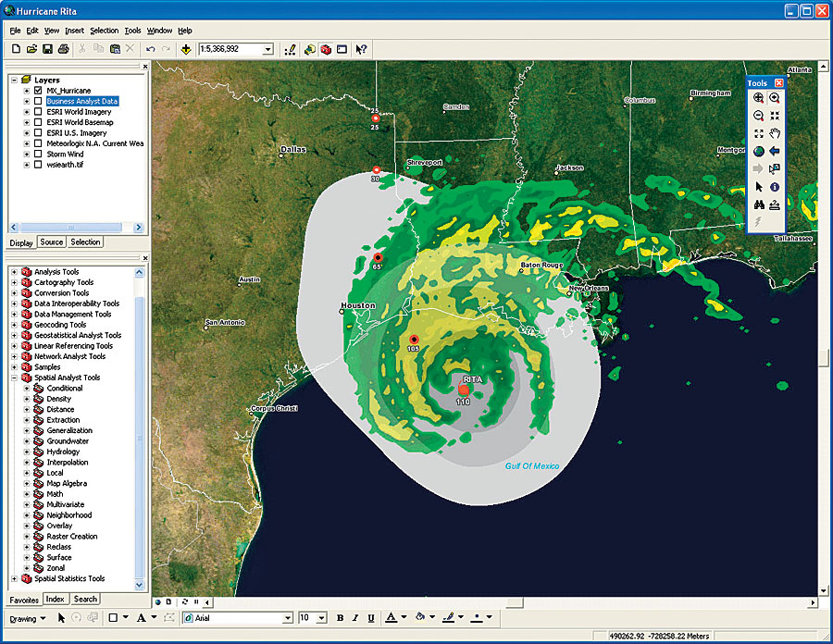Click the Save icon in toolbar
The image size is (833, 644).
point(47,49)
